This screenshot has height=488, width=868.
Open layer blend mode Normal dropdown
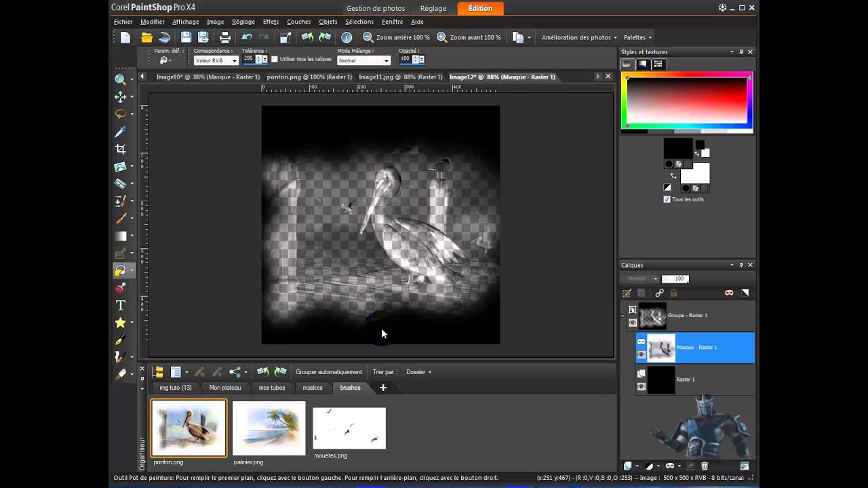pyautogui.click(x=642, y=279)
